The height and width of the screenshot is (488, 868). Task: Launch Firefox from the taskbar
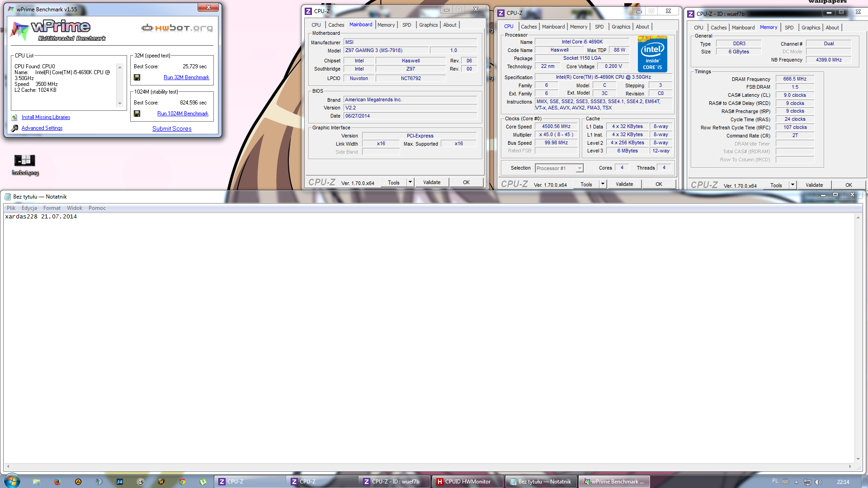pyautogui.click(x=57, y=482)
